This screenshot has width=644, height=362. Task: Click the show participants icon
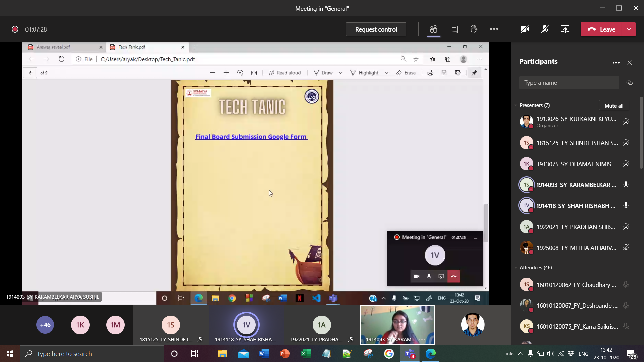click(434, 29)
